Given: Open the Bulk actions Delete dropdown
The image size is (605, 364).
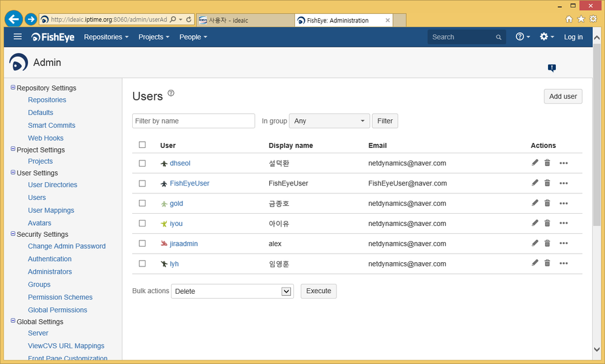Looking at the screenshot, I should point(232,291).
